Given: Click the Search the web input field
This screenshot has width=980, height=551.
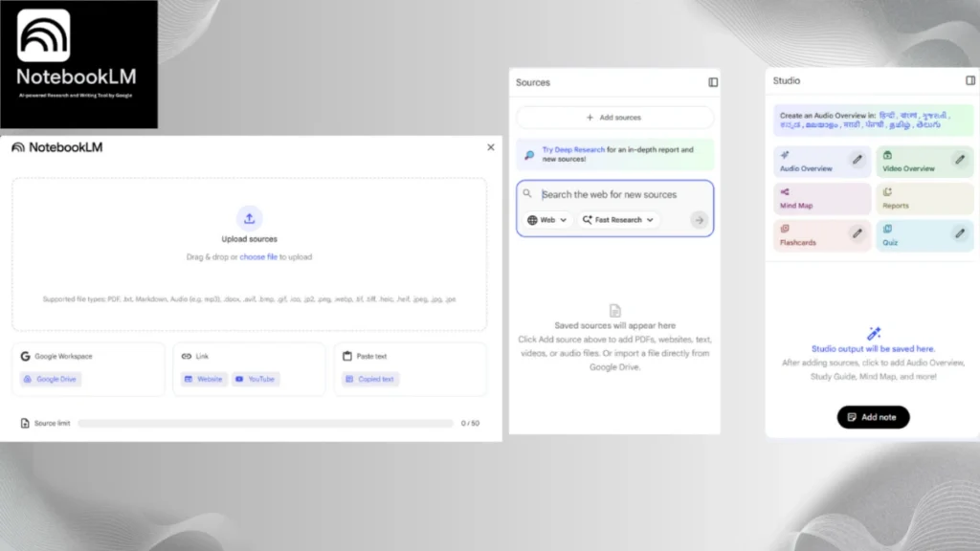Looking at the screenshot, I should click(x=622, y=194).
